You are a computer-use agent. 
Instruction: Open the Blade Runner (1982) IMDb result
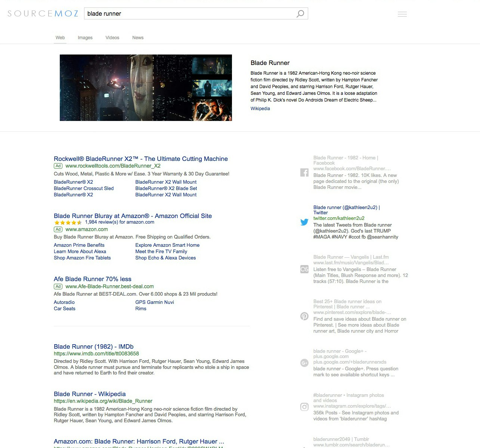94,346
